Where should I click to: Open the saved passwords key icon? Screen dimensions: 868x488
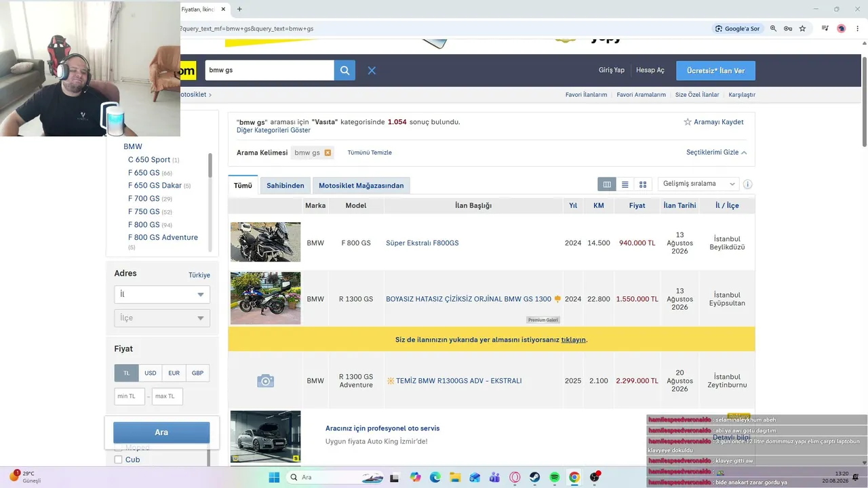[788, 28]
